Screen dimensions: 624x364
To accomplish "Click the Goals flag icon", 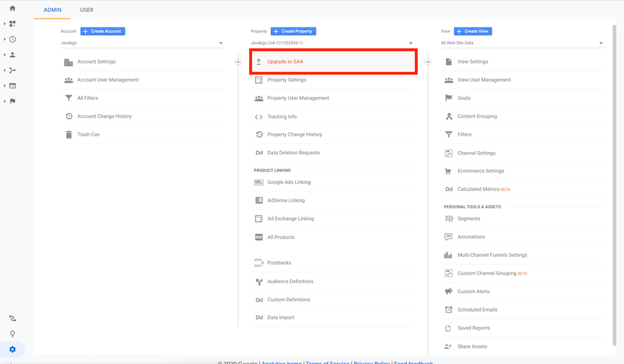I will [449, 98].
